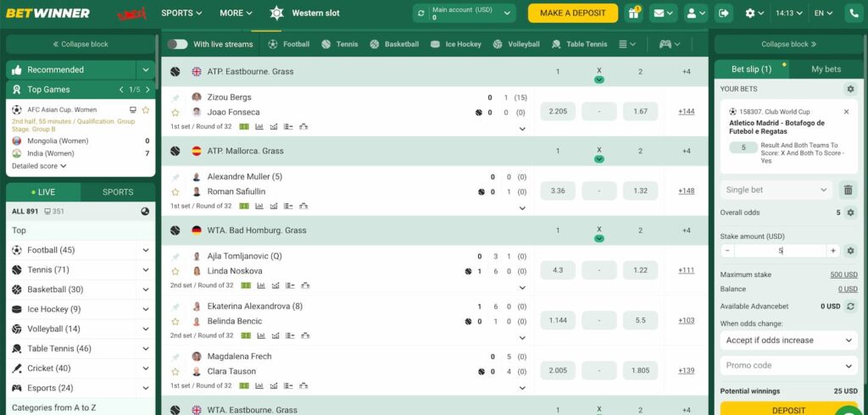The height and width of the screenshot is (415, 868).
Task: Favorite Alexandrova vs Bencic match
Action: pyautogui.click(x=175, y=322)
